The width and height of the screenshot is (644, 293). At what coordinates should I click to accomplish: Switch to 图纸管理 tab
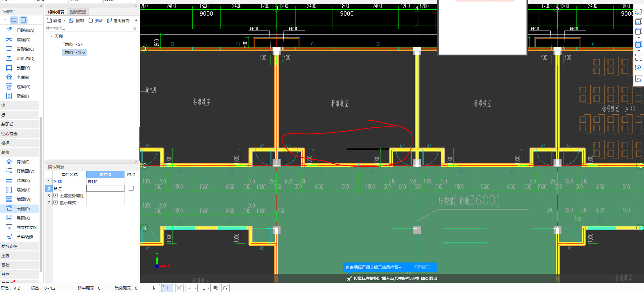pyautogui.click(x=78, y=12)
